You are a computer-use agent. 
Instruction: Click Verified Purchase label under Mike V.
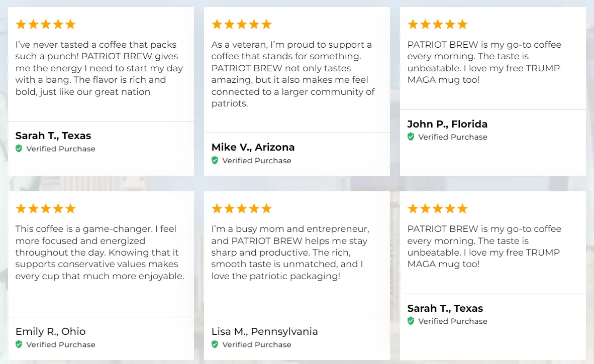[257, 161]
